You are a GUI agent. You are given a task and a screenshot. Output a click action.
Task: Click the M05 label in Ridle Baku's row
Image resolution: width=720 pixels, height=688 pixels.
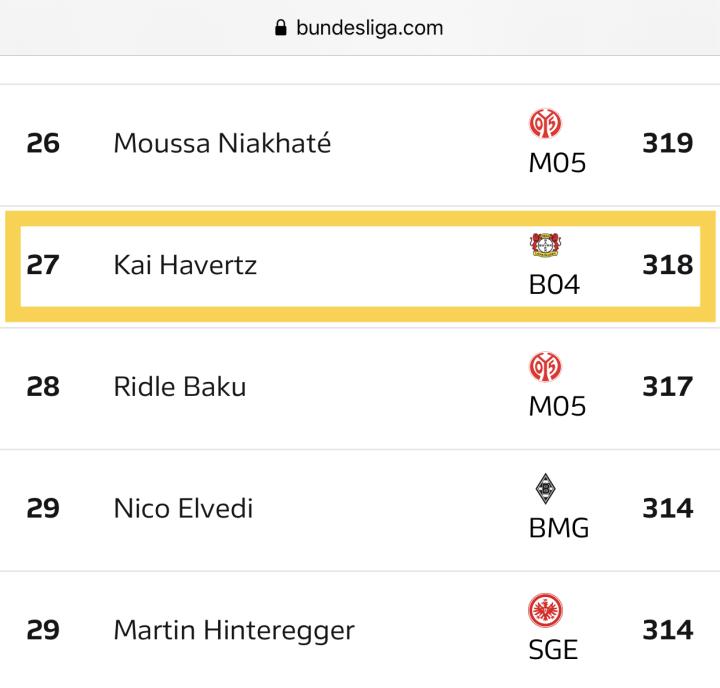click(x=557, y=407)
